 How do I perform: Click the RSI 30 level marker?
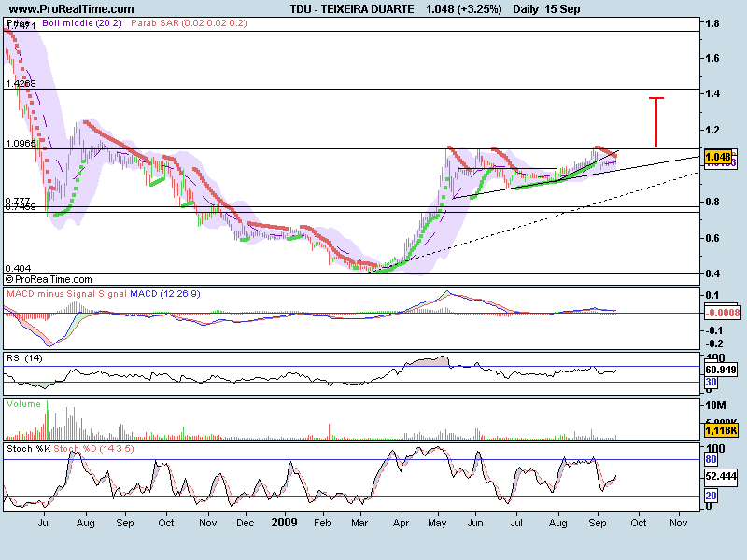(711, 382)
